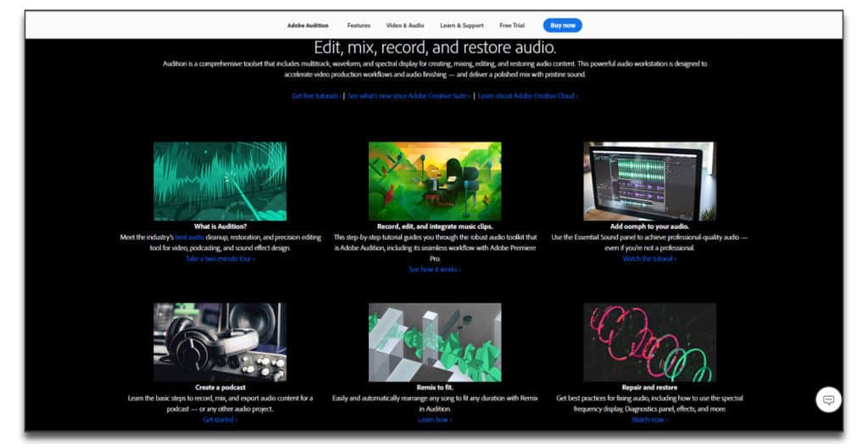Click the Remix to fit heading
Image resolution: width=868 pixels, height=447 pixels.
[435, 387]
